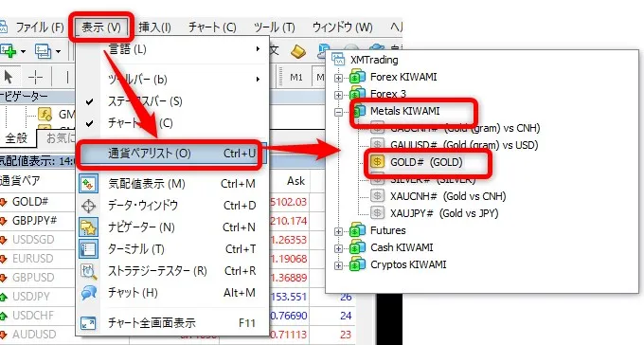Expand Forex 3 group
This screenshot has width=644, height=345.
point(338,95)
